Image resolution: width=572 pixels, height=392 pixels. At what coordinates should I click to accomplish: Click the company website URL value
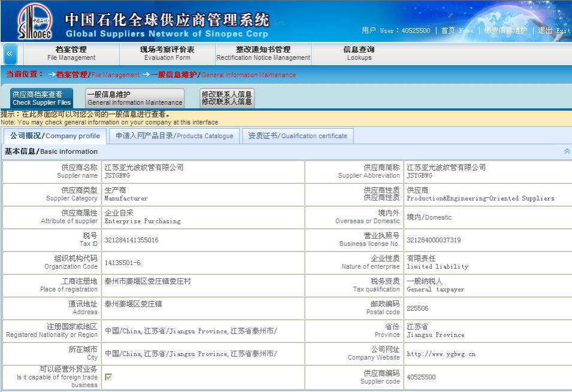point(441,354)
